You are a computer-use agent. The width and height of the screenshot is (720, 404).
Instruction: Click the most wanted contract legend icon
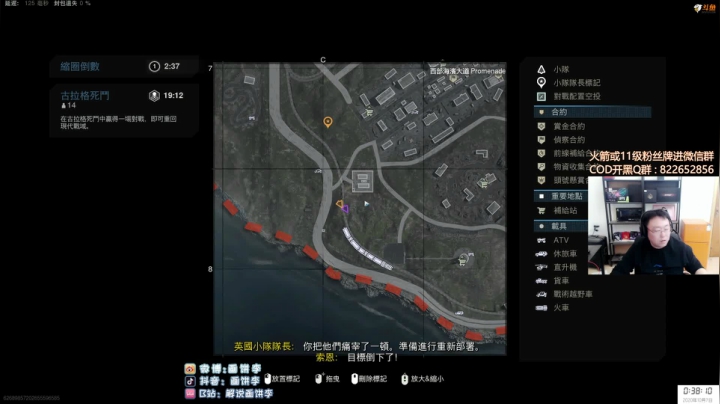click(541, 180)
